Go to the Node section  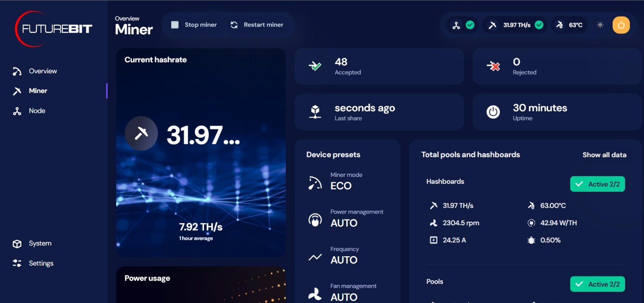37,111
